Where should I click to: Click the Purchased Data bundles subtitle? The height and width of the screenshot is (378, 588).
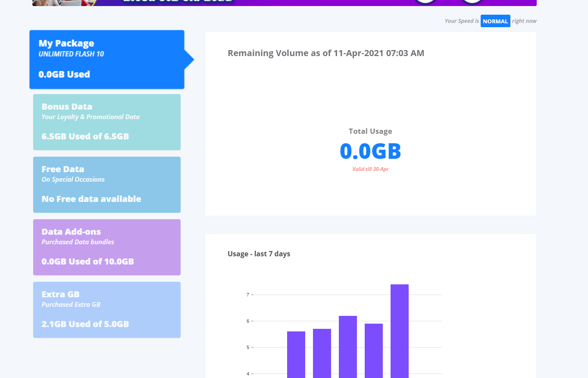(78, 242)
